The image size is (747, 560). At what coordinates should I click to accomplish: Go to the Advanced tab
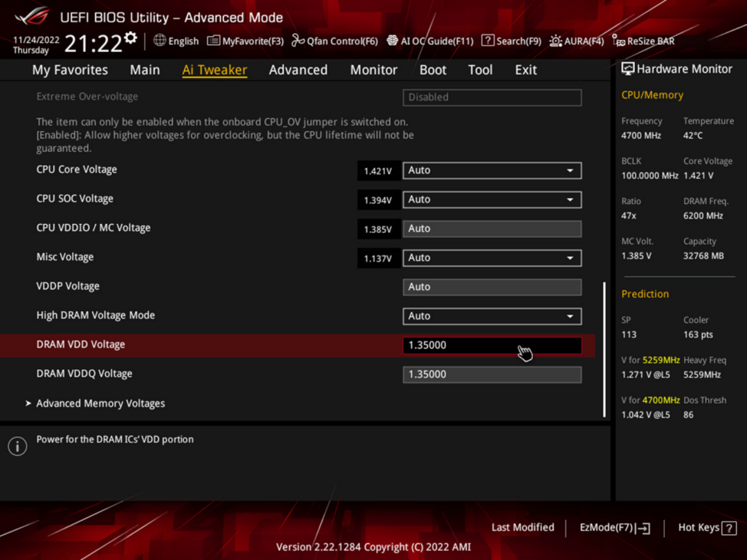[298, 70]
